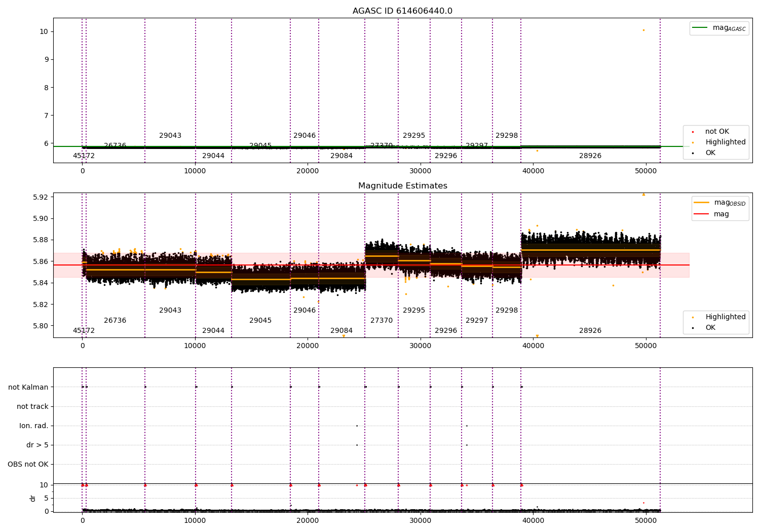Screen dimensions: 760x532
Task: Click obsid label 29043 in Magnitude Estimates plot
Action: click(170, 311)
